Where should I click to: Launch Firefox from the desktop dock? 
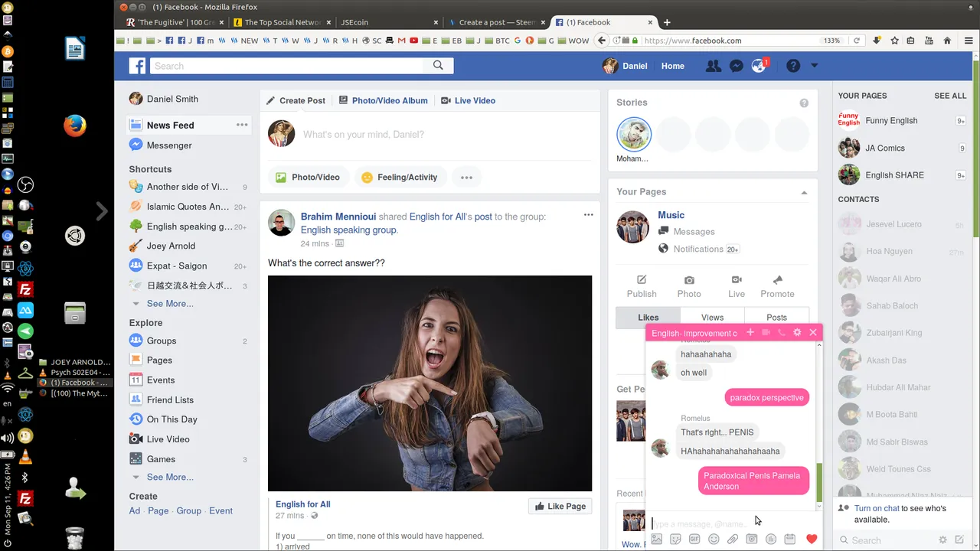point(75,125)
